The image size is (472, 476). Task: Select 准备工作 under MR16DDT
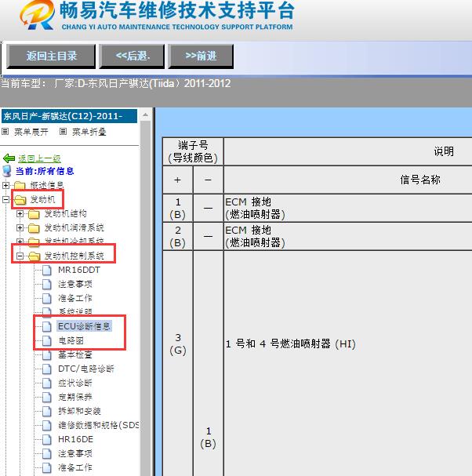[75, 298]
